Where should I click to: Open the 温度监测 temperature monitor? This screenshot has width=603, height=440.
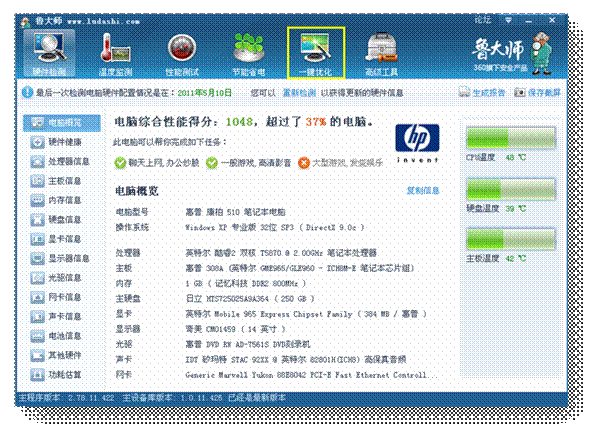[115, 54]
